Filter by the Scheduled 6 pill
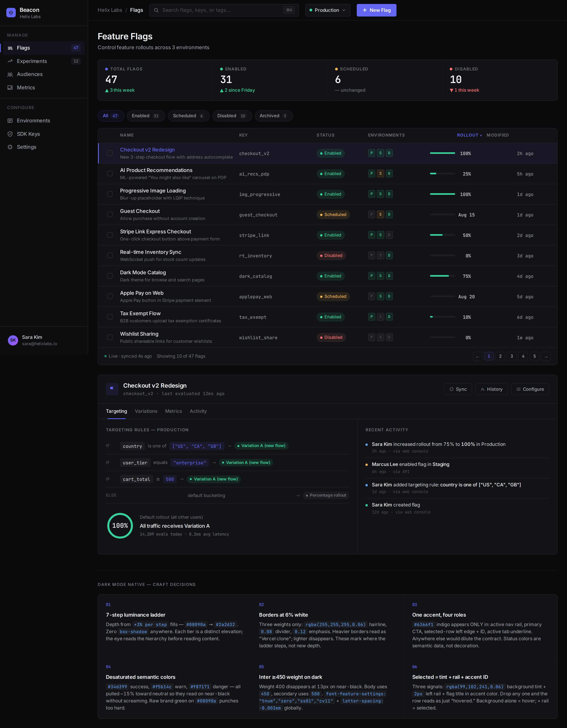The height and width of the screenshot is (728, 567). coord(188,116)
